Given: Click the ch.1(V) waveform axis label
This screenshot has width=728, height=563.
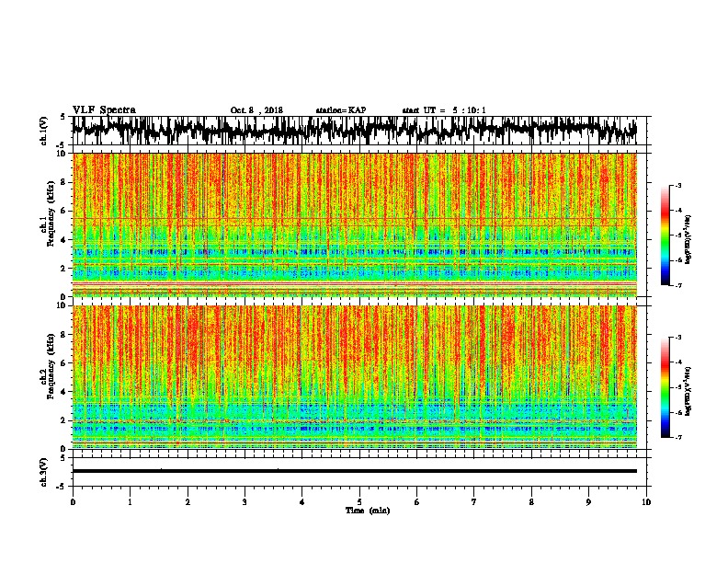Looking at the screenshot, I should 44,131.
